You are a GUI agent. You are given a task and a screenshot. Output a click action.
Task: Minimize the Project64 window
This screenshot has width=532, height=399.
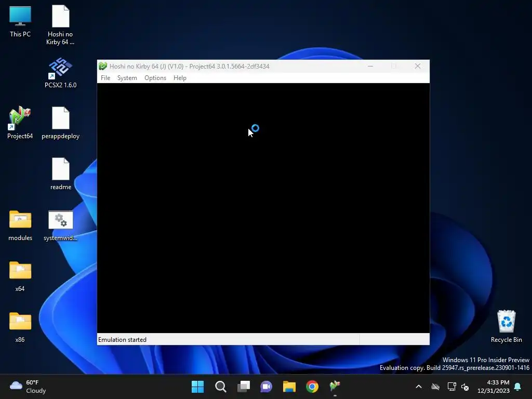pos(370,66)
